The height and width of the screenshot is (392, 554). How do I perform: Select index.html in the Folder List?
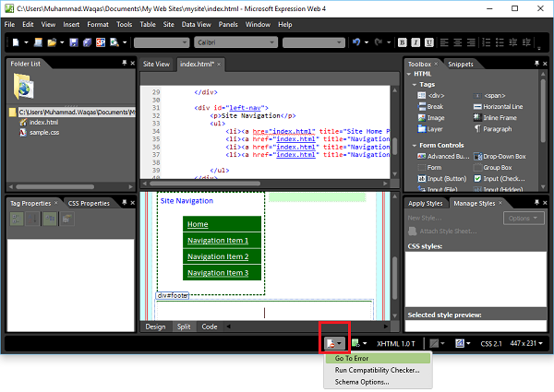(x=44, y=122)
